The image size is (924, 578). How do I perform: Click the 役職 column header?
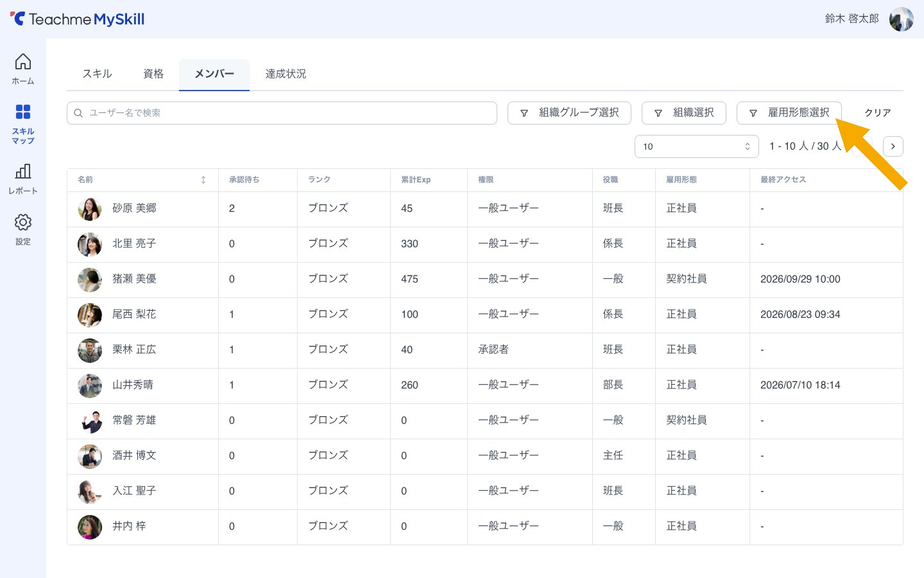610,180
